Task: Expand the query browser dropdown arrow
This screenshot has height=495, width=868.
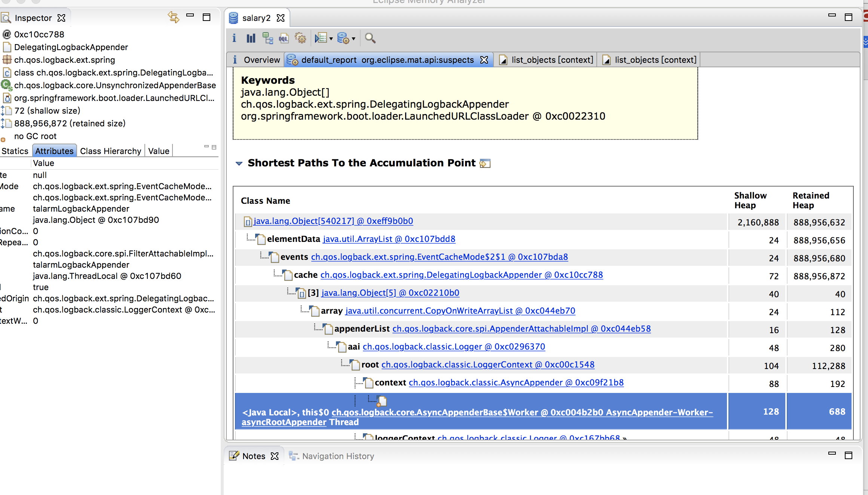Action: [354, 39]
